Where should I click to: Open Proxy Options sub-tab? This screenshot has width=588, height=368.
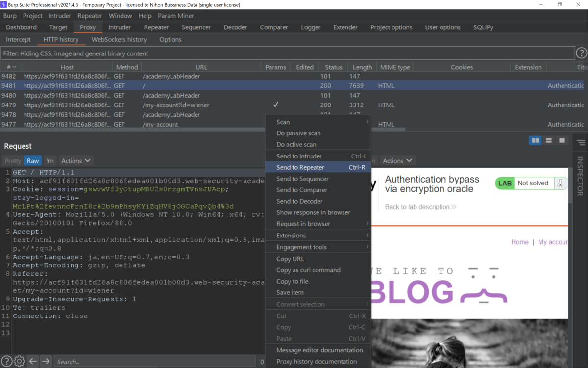point(171,39)
